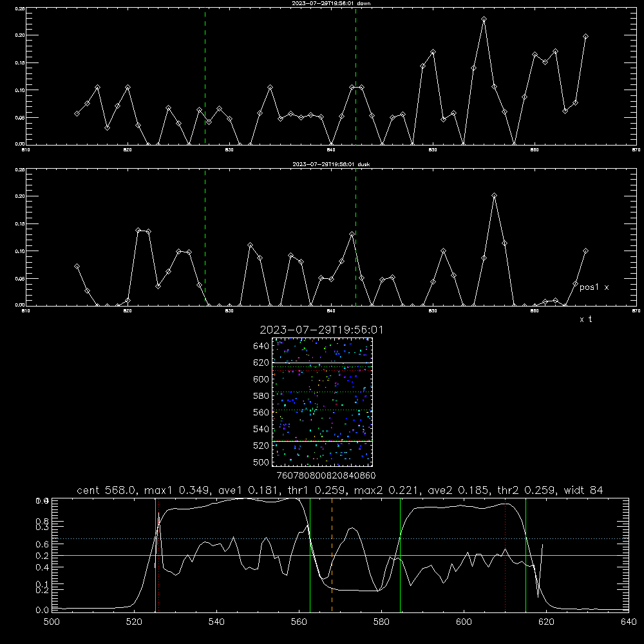Click the scatter image y-axis label 600
Image resolution: width=644 pixels, height=644 pixels.
click(261, 379)
